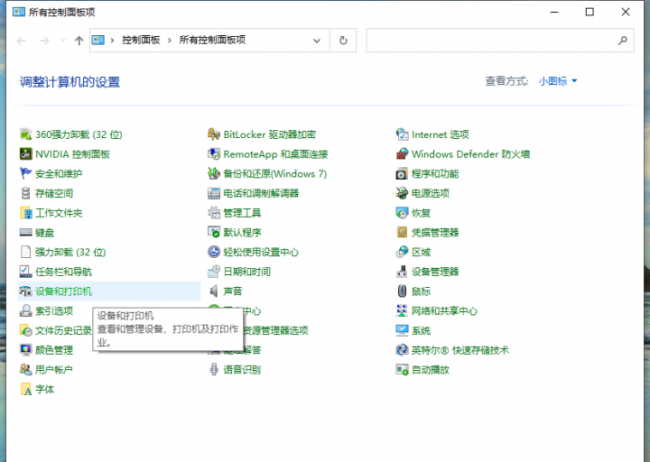650x462 pixels.
Task: Click the 日期和时间 clock icon
Action: click(214, 272)
